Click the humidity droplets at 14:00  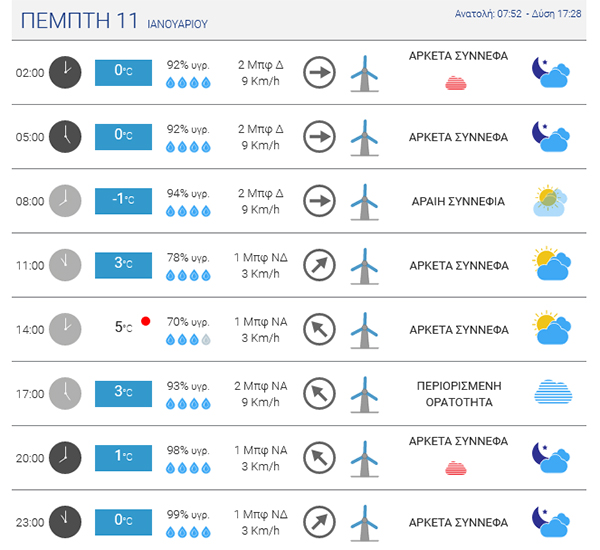(x=188, y=339)
